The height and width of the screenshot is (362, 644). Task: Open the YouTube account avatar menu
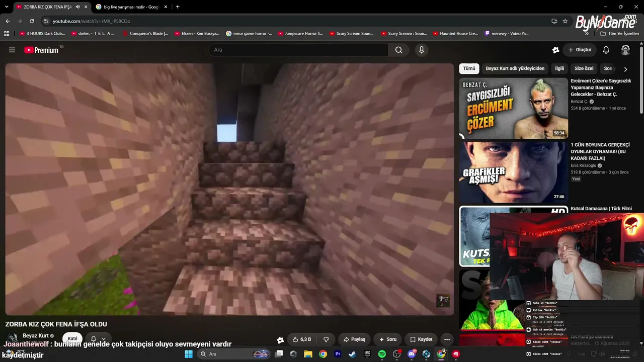tap(625, 50)
